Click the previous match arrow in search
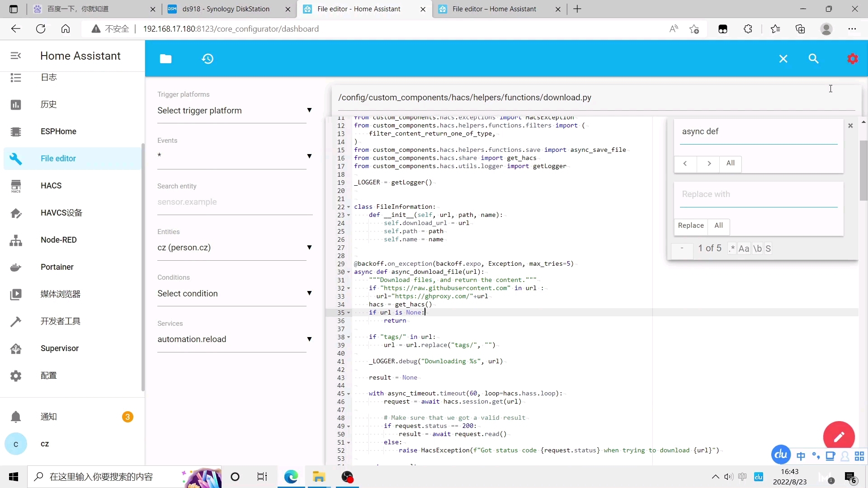This screenshot has width=868, height=488. point(685,163)
